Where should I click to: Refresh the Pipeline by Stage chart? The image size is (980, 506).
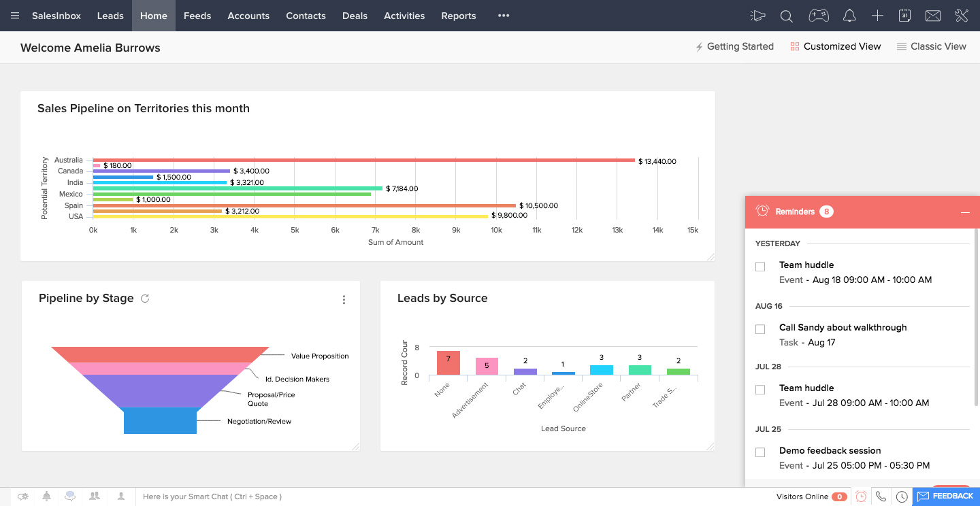click(145, 299)
